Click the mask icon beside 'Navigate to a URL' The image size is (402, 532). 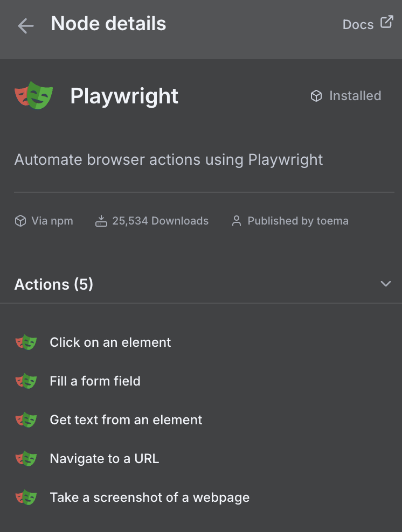click(x=26, y=458)
